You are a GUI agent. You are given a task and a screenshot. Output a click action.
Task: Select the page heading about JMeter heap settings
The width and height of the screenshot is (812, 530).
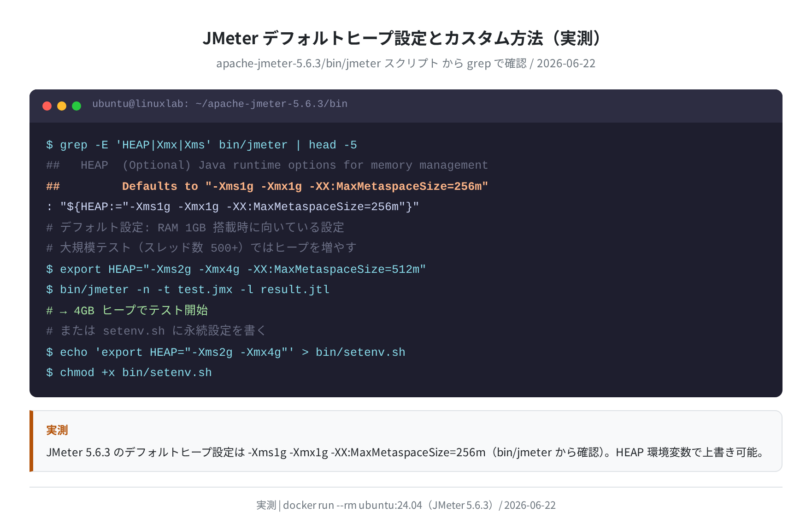(x=406, y=38)
